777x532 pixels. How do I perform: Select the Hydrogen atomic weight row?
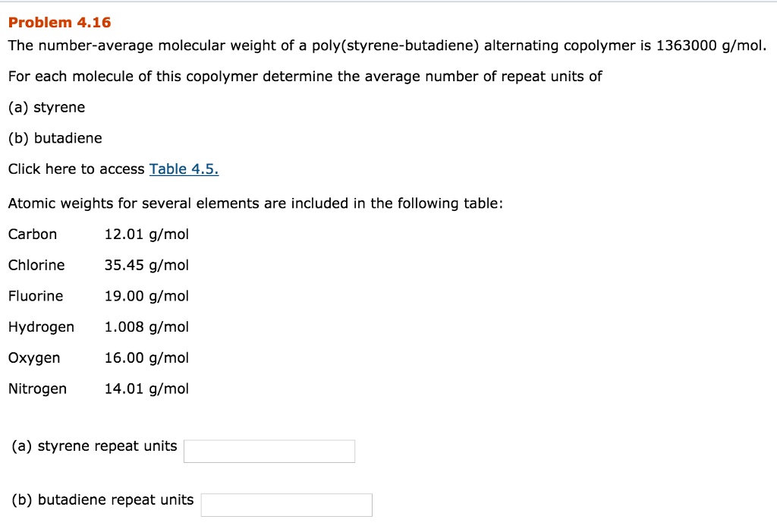point(99,326)
